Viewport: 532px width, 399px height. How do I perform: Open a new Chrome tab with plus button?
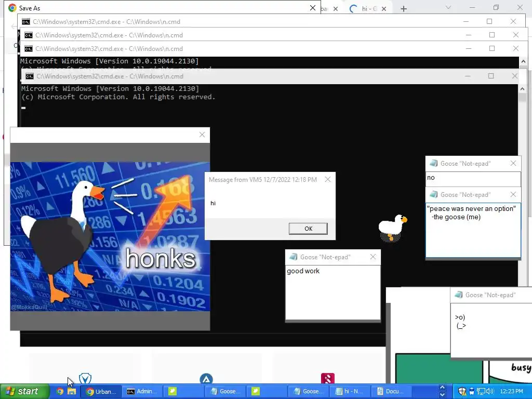click(x=403, y=9)
